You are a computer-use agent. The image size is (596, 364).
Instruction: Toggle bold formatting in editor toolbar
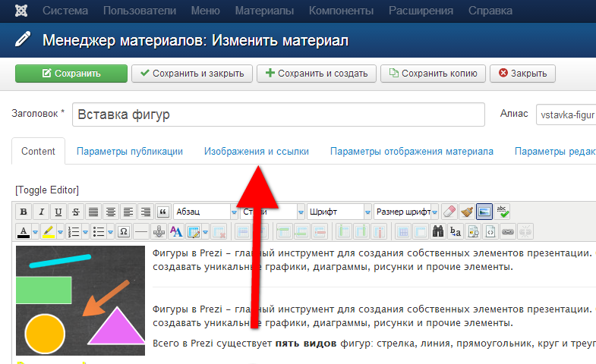24,212
